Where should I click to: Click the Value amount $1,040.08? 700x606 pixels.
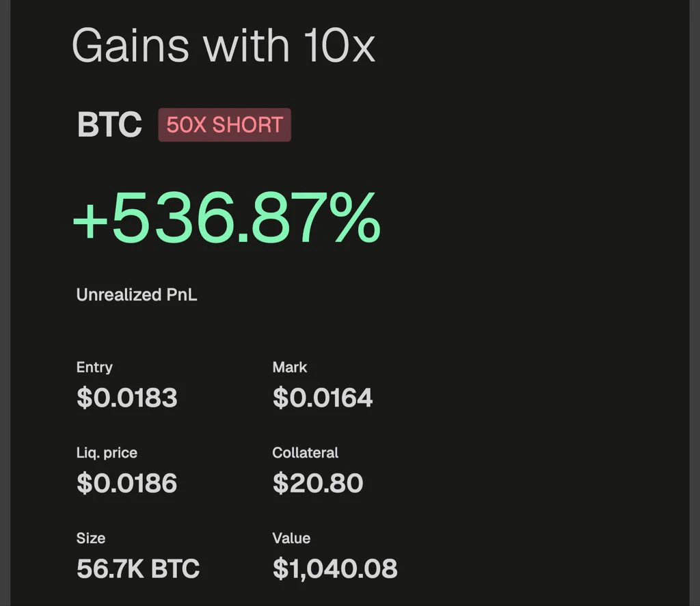click(335, 569)
